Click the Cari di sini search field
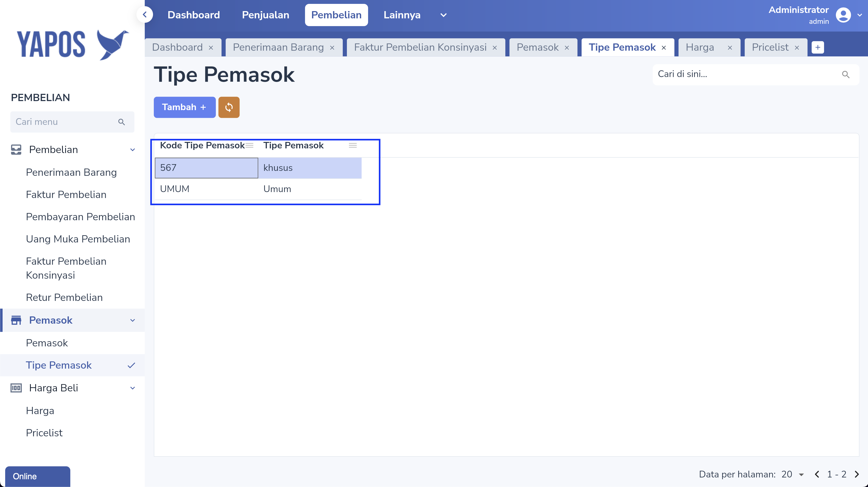Screen dimensions: 868x487 [756, 74]
